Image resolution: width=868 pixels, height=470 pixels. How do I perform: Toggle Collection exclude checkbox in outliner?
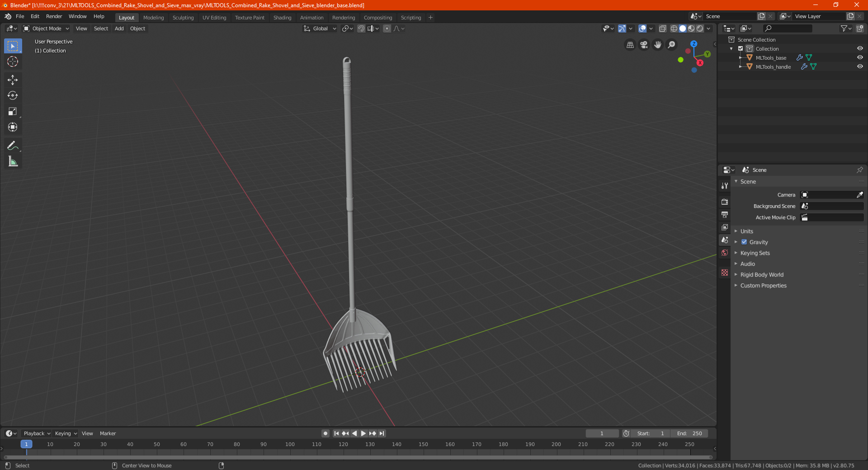pos(741,48)
